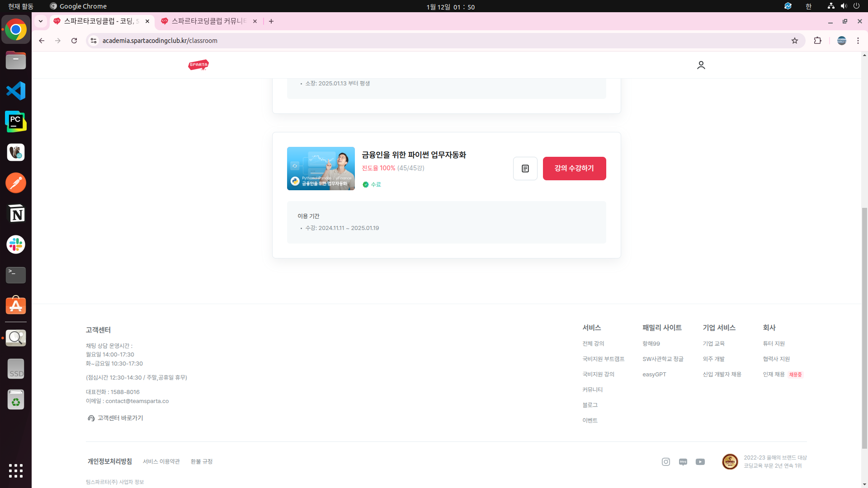868x488 pixels.
Task: Open Slack from the dock
Action: [16, 244]
